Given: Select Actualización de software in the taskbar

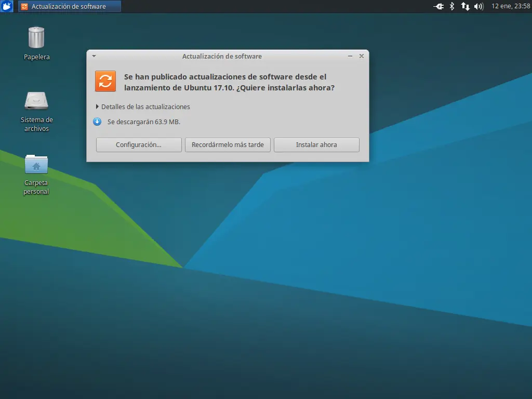Looking at the screenshot, I should (70, 6).
